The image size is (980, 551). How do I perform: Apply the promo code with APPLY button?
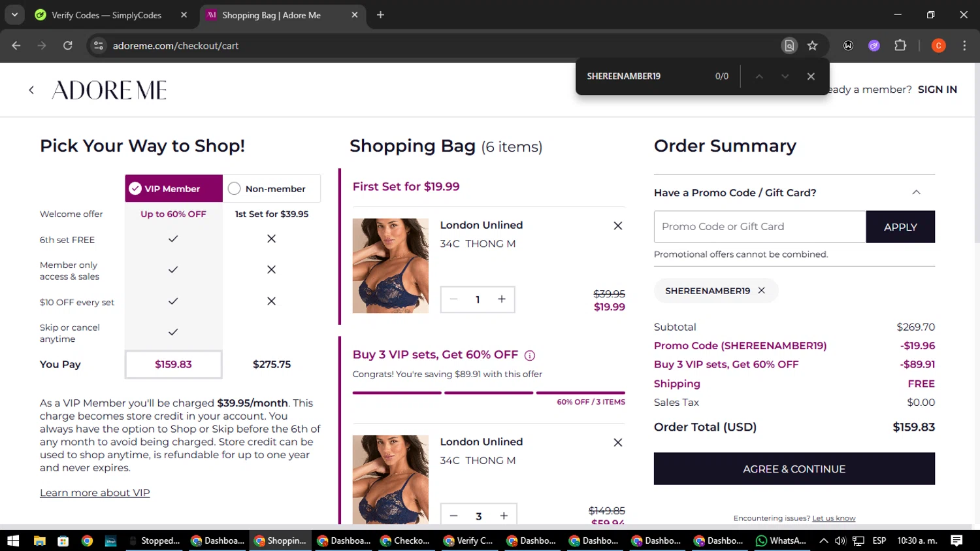(x=900, y=227)
